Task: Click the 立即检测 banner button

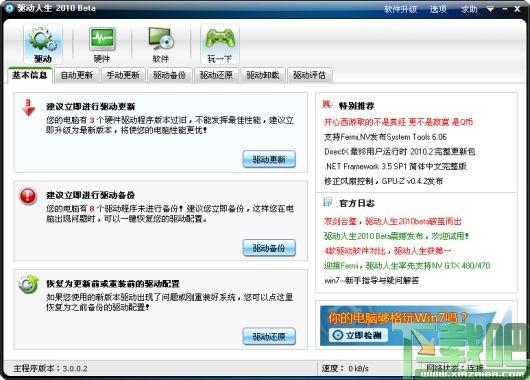Action: click(x=358, y=335)
